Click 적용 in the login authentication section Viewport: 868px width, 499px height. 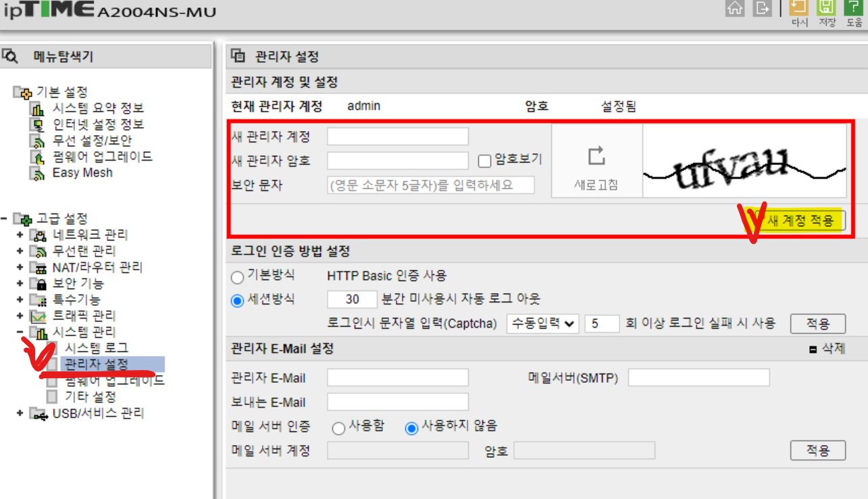[817, 323]
